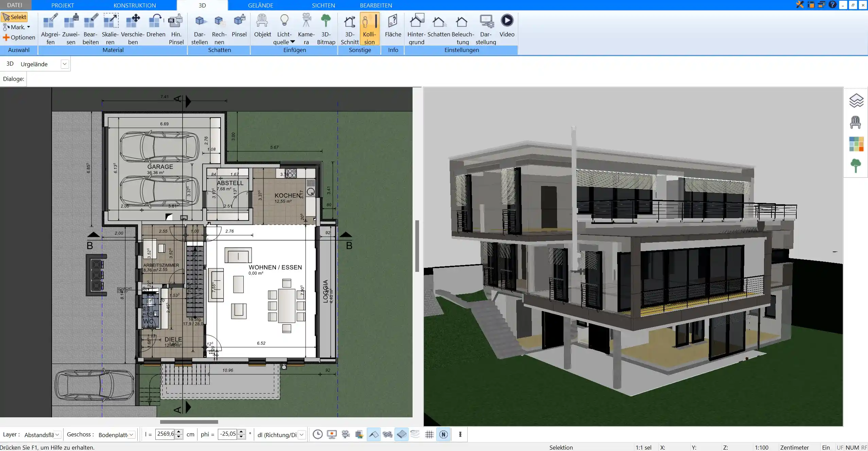The height and width of the screenshot is (451, 868).
Task: Start the Video play button
Action: pos(507,25)
